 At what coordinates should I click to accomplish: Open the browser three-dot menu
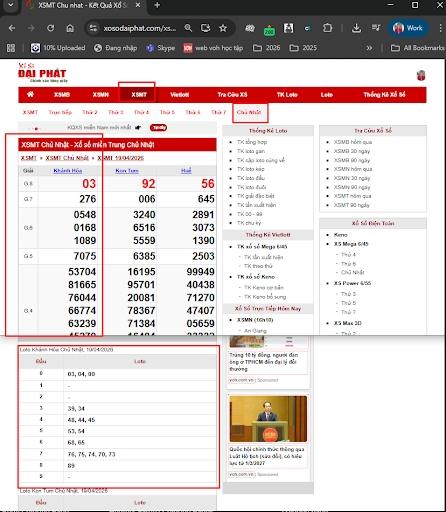(x=441, y=28)
